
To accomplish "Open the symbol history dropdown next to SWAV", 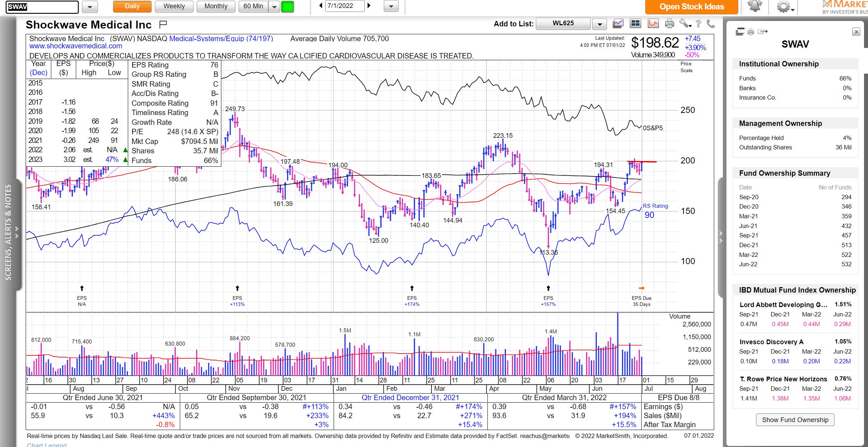I will (90, 6).
